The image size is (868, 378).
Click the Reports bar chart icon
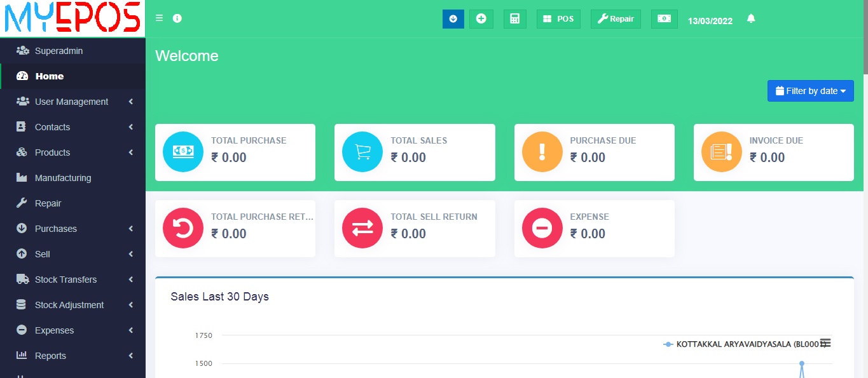pyautogui.click(x=22, y=355)
